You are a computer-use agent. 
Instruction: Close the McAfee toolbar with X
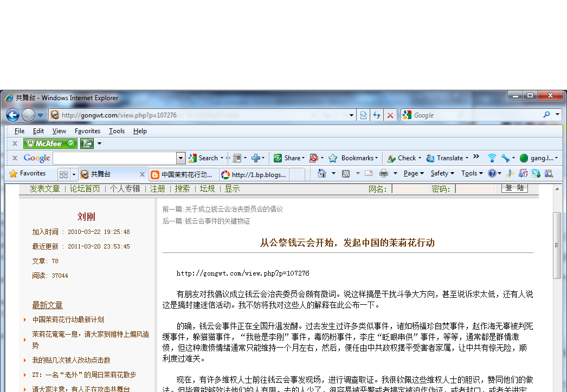(15, 143)
